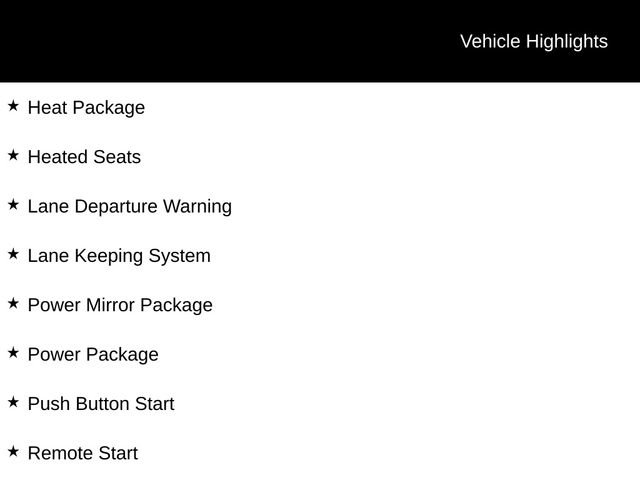Image resolution: width=640 pixels, height=480 pixels.
Task: Click the star bullet beside Power Package
Action: click(13, 352)
